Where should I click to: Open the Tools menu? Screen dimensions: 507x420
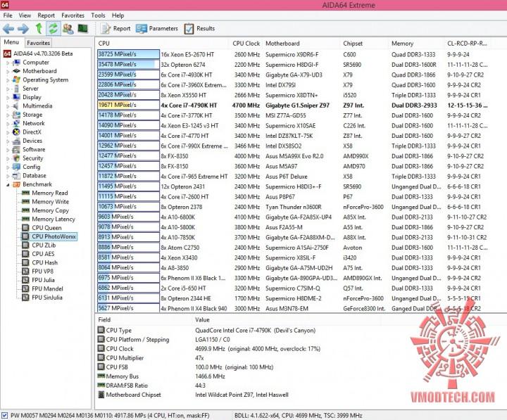pos(98,15)
